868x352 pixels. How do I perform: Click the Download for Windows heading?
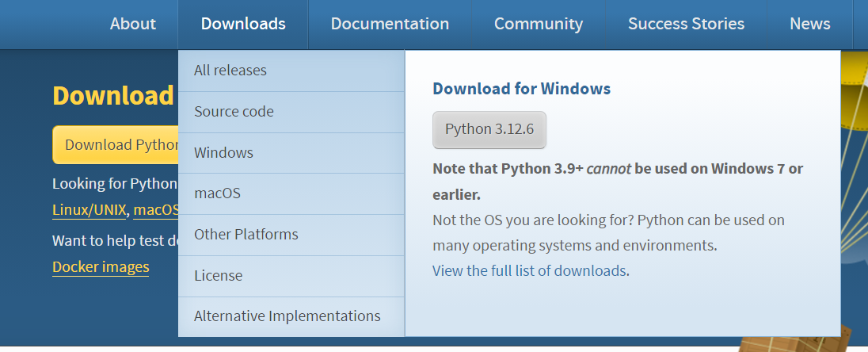tap(521, 89)
